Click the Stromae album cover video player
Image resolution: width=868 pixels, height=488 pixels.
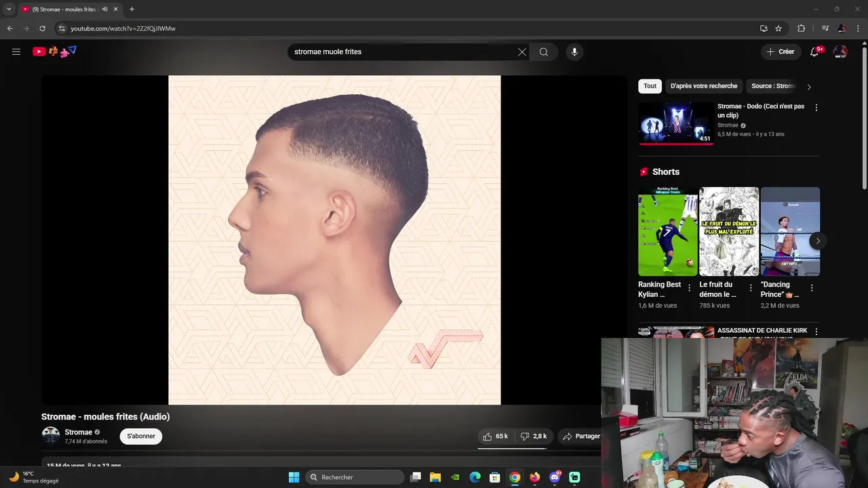(334, 240)
